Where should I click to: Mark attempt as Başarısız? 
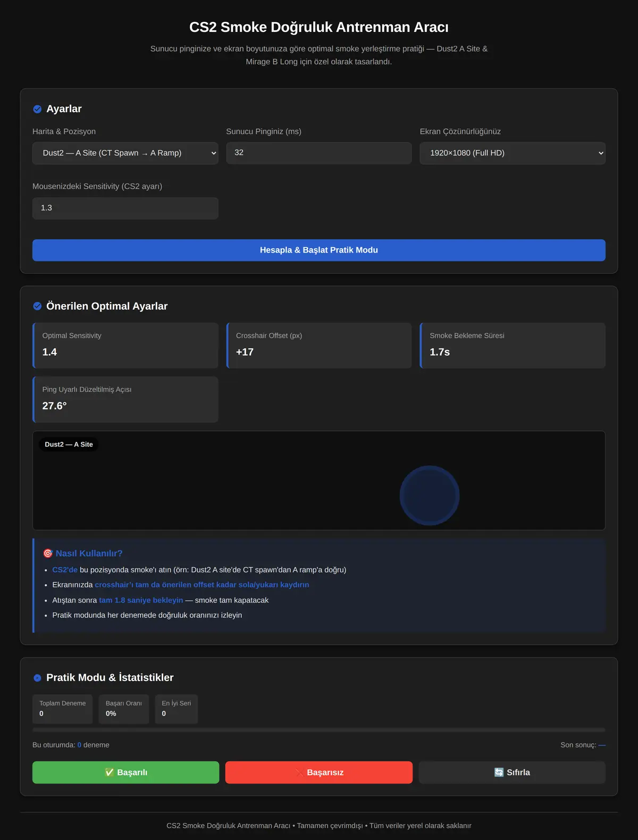(319, 772)
